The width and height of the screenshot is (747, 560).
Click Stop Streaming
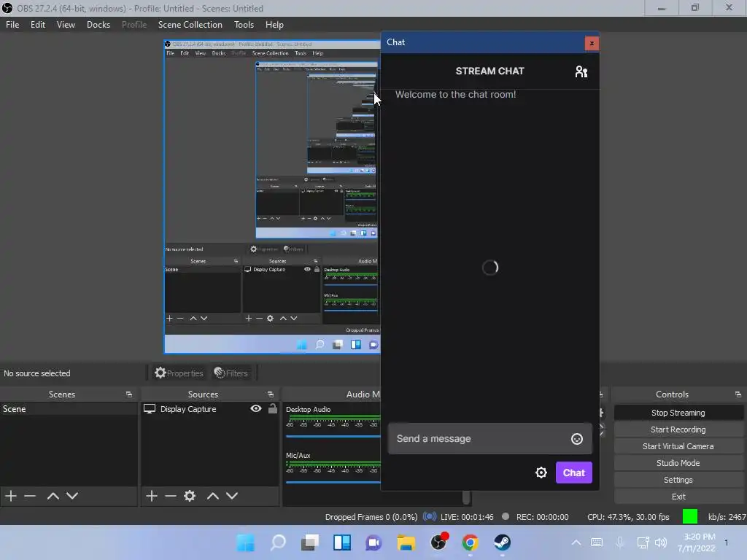[x=678, y=413]
